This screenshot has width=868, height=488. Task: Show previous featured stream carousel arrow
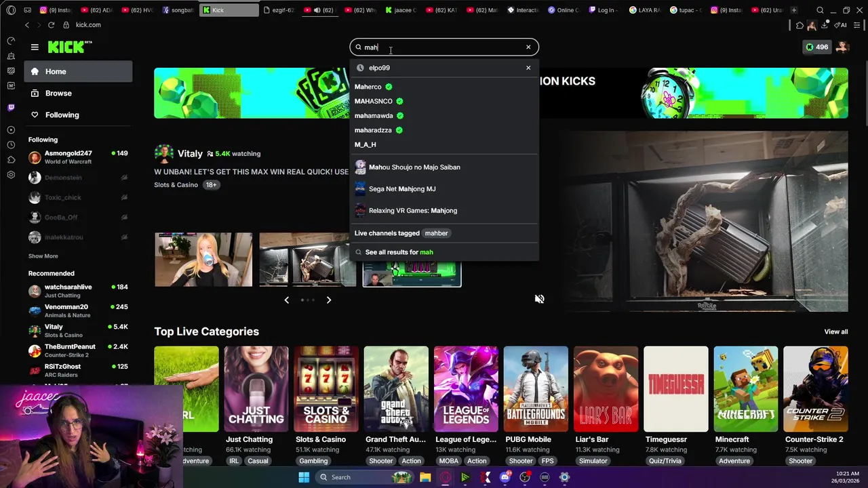[x=286, y=300]
